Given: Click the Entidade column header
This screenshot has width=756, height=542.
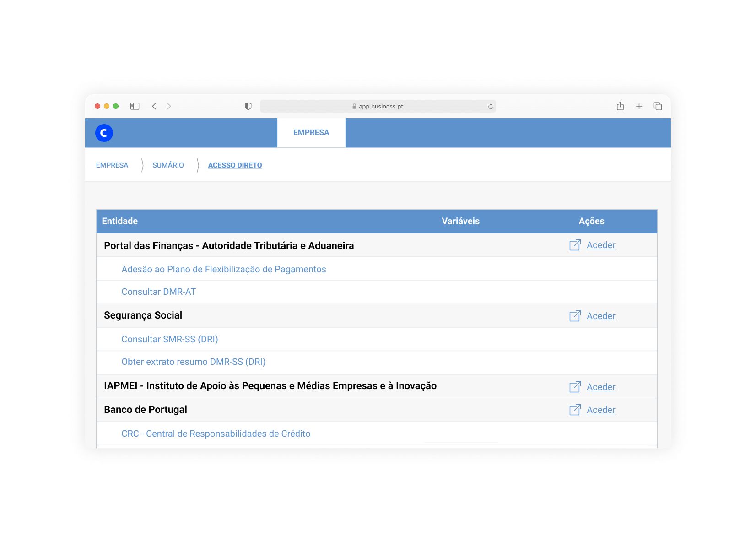Looking at the screenshot, I should coord(119,221).
